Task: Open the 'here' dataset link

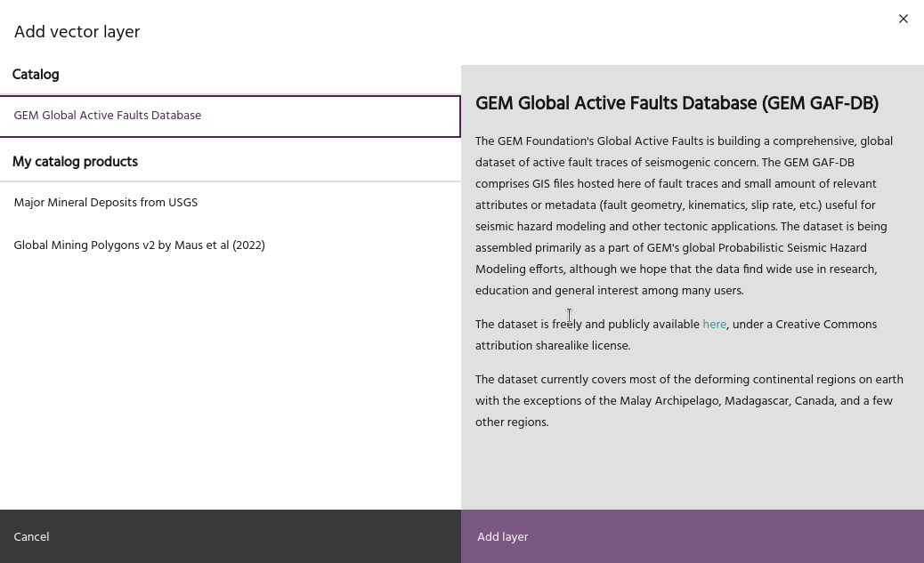Action: point(714,325)
